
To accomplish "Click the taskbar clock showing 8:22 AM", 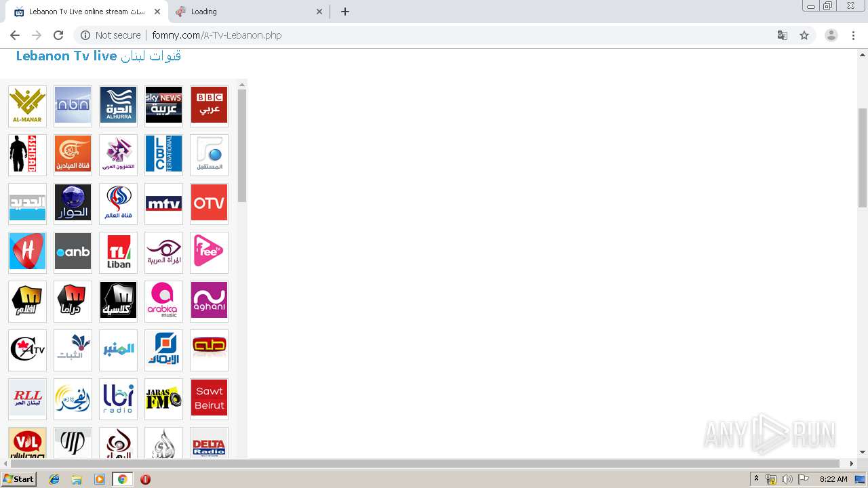I will click(x=833, y=479).
